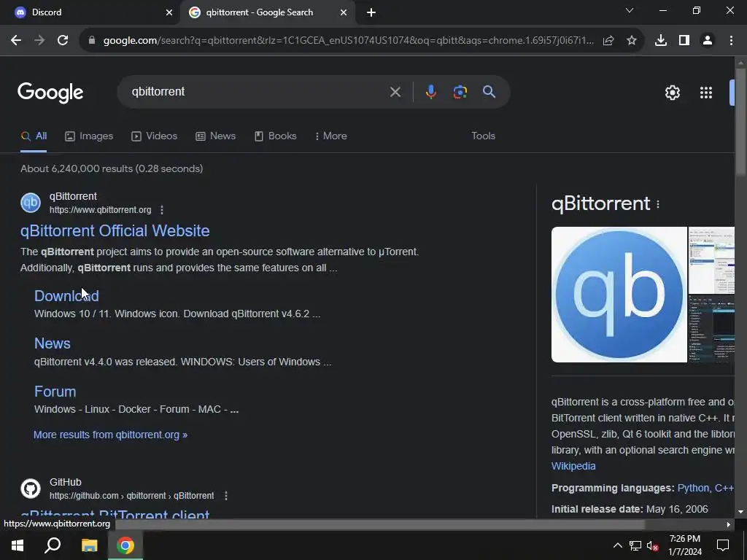Viewport: 747px width, 560px height.
Task: Open the Forum sitelink
Action: pos(55,392)
